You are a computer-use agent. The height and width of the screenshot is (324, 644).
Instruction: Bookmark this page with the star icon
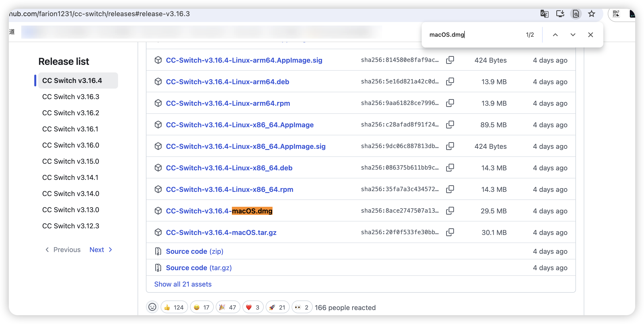click(591, 14)
